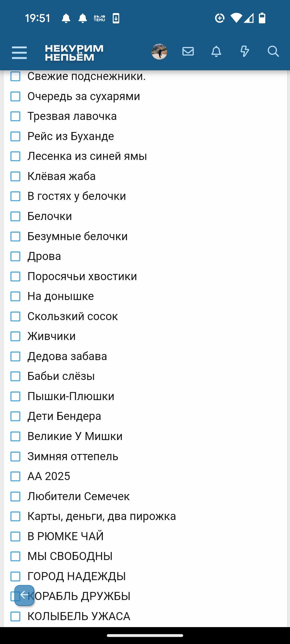Image resolution: width=290 pixels, height=644 pixels.
Task: Click the back arrow floating button
Action: [24, 595]
